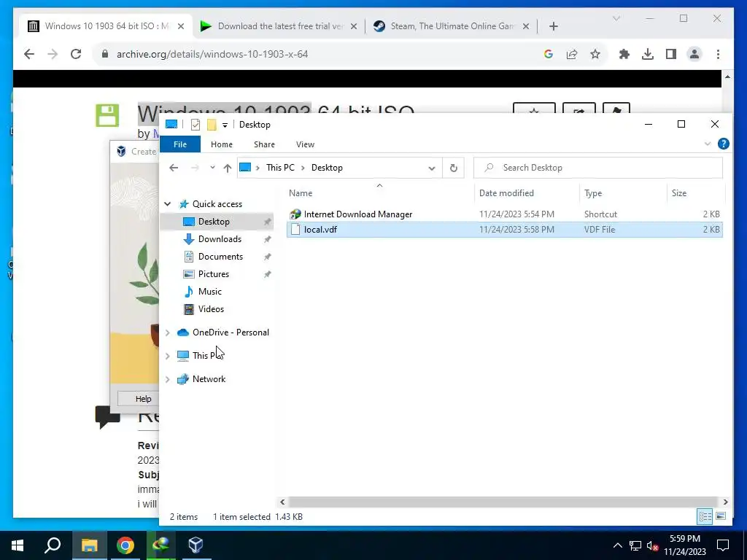Click This PC in address breadcrumb
The width and height of the screenshot is (747, 560).
click(x=280, y=168)
